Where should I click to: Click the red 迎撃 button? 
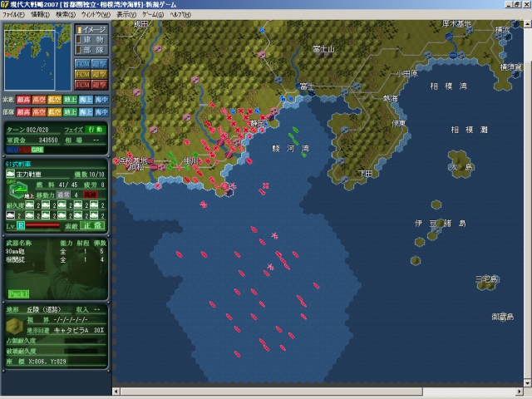coord(100,85)
